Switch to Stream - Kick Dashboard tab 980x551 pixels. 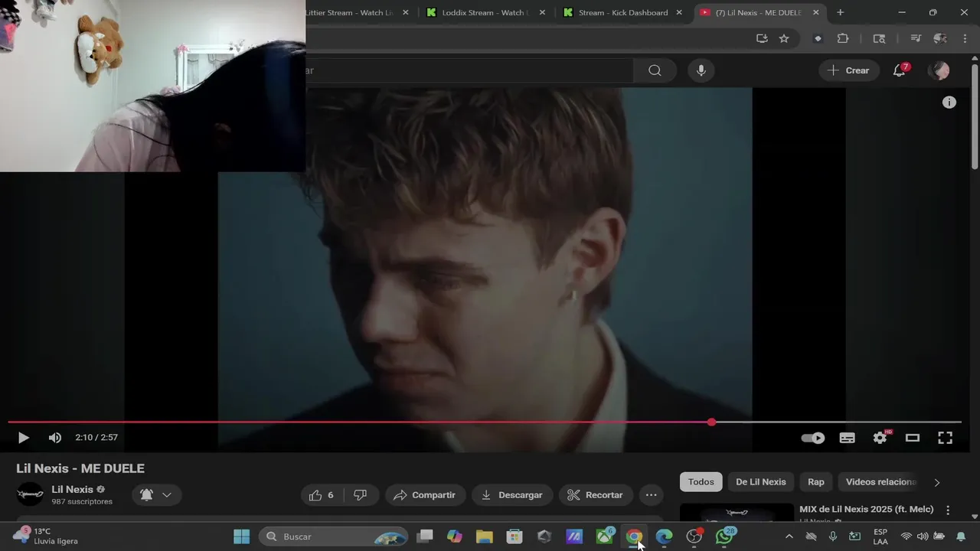click(x=623, y=13)
